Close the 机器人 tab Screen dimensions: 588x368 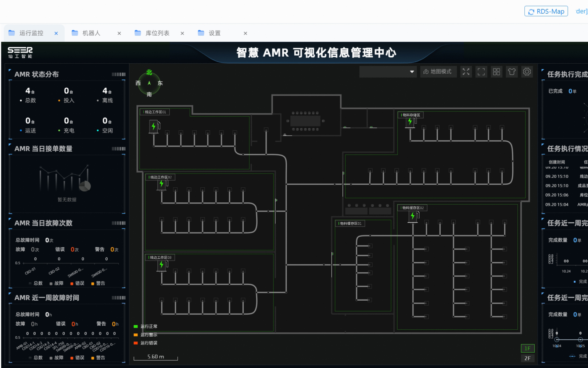click(119, 33)
